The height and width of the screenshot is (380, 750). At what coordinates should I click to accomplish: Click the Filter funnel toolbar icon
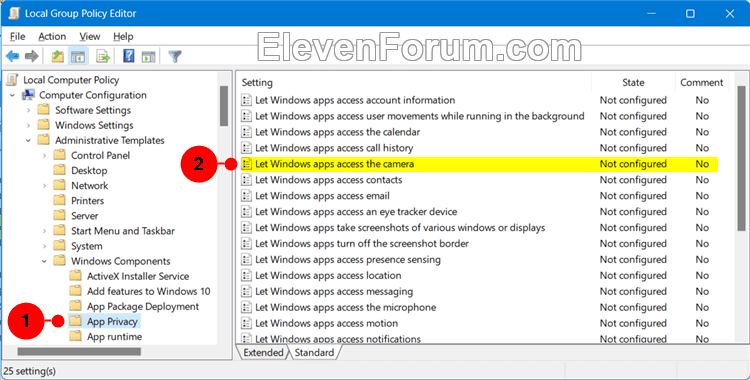175,56
